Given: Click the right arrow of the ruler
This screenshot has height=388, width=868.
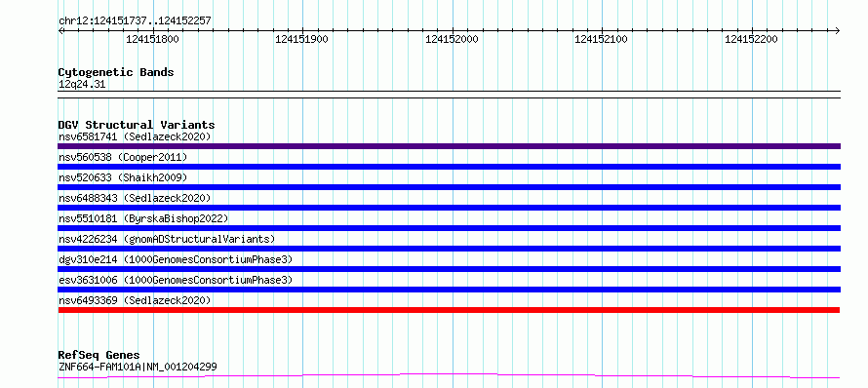Looking at the screenshot, I should pos(838,31).
